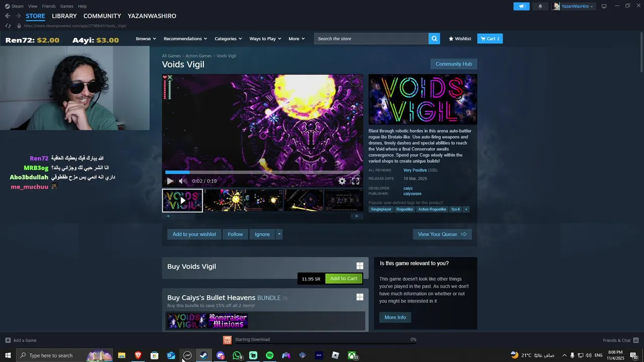Show hidden system tray icons

[564, 355]
